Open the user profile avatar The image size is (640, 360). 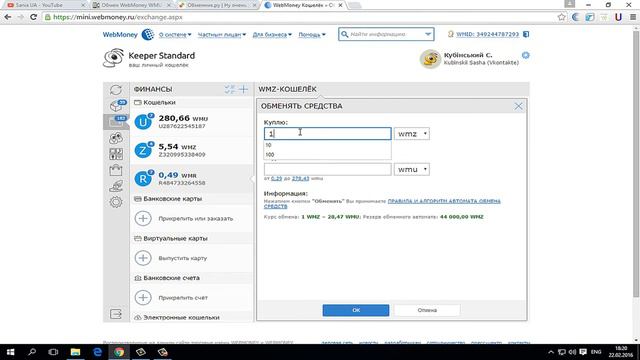pos(430,59)
